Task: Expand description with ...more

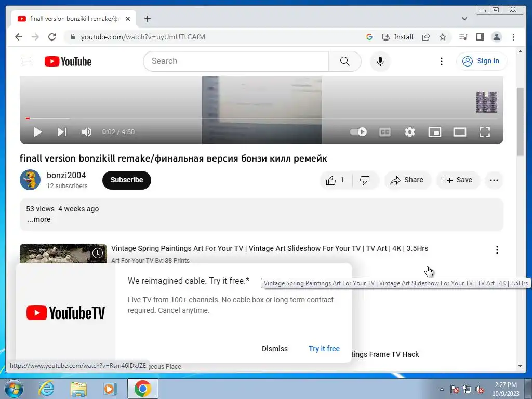Action: [x=39, y=219]
